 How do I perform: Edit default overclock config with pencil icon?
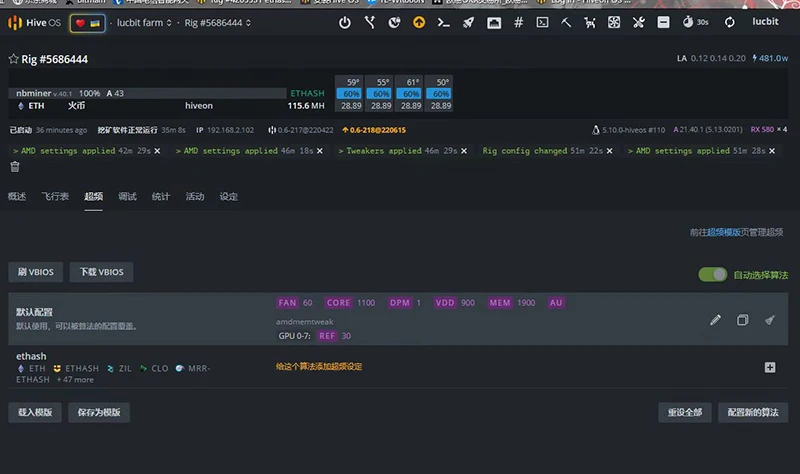click(715, 320)
